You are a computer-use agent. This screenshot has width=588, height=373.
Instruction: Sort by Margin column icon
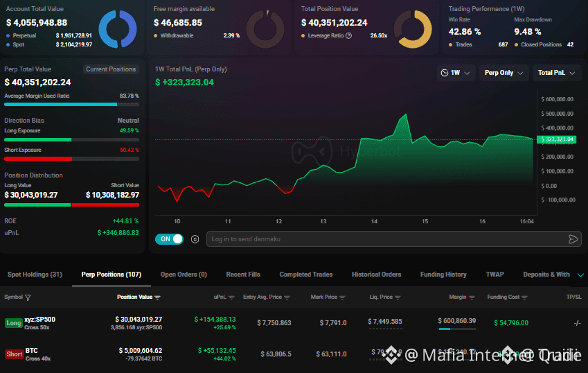[472, 297]
